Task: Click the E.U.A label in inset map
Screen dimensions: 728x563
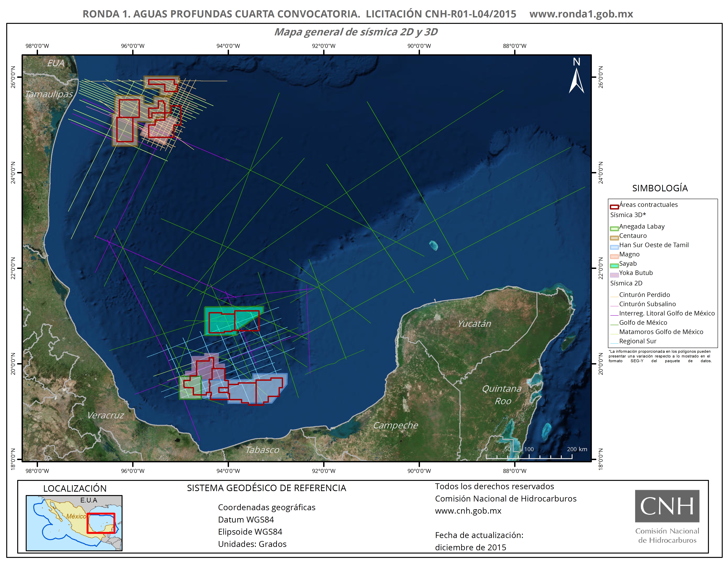Action: [x=89, y=500]
